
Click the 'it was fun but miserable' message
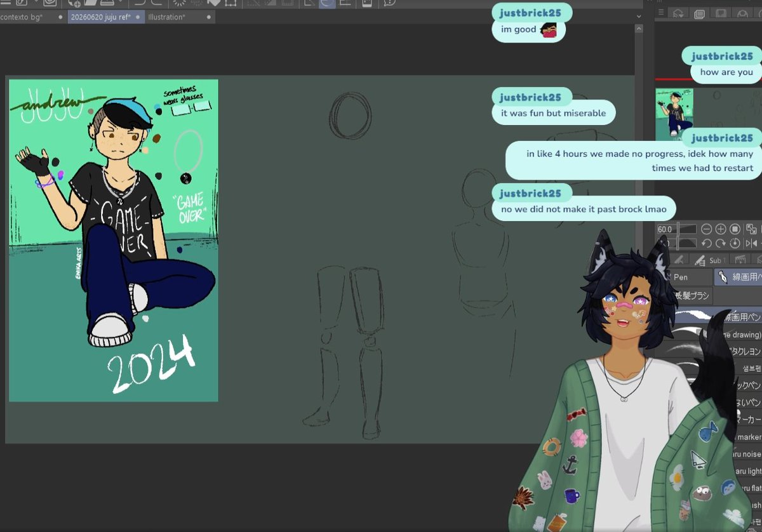[554, 114]
